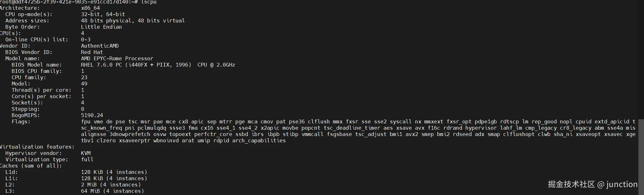
Task: Click the Little Endian byte order value
Action: tap(101, 27)
